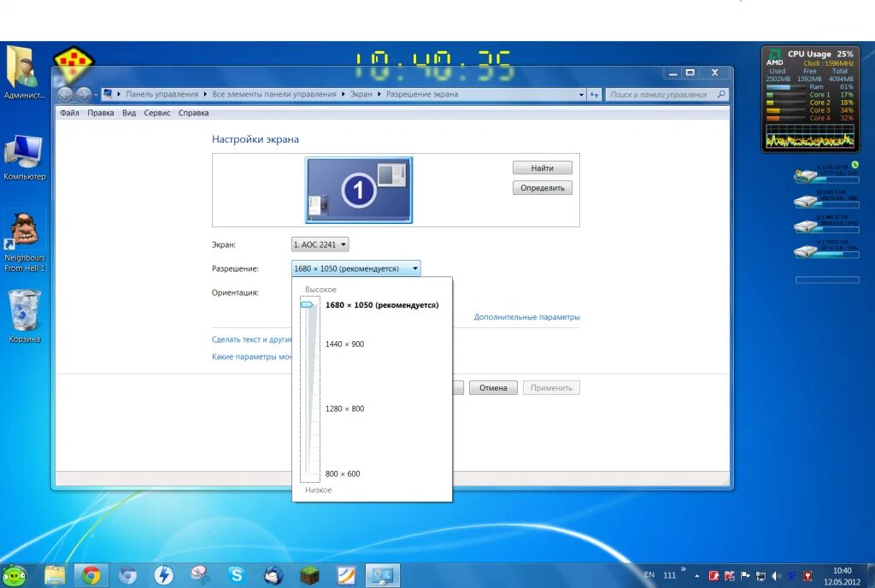875x588 pixels.
Task: Choose 1440 × 900 on the resolution slider
Action: coord(344,344)
